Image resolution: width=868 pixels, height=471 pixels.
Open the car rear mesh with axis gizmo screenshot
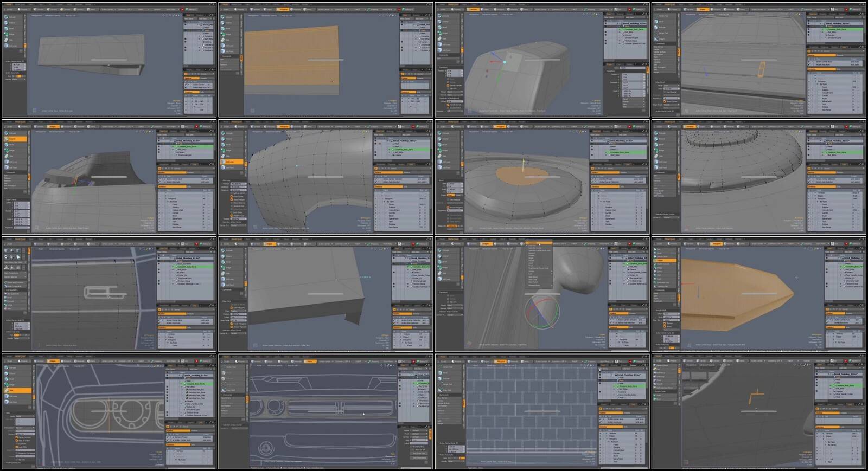point(542,60)
